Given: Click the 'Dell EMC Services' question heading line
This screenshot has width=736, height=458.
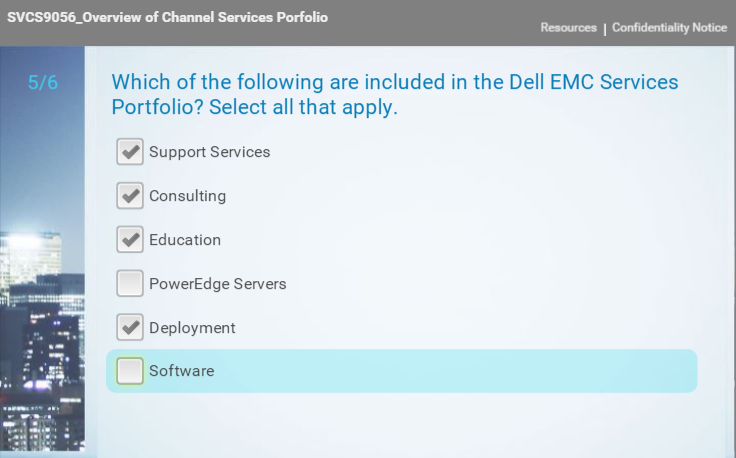Looking at the screenshot, I should pos(395,82).
